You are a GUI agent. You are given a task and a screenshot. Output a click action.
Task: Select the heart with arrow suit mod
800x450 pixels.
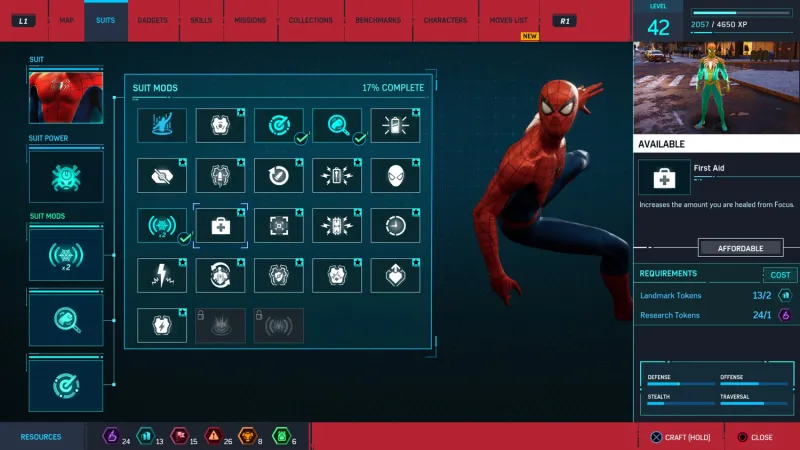395,275
